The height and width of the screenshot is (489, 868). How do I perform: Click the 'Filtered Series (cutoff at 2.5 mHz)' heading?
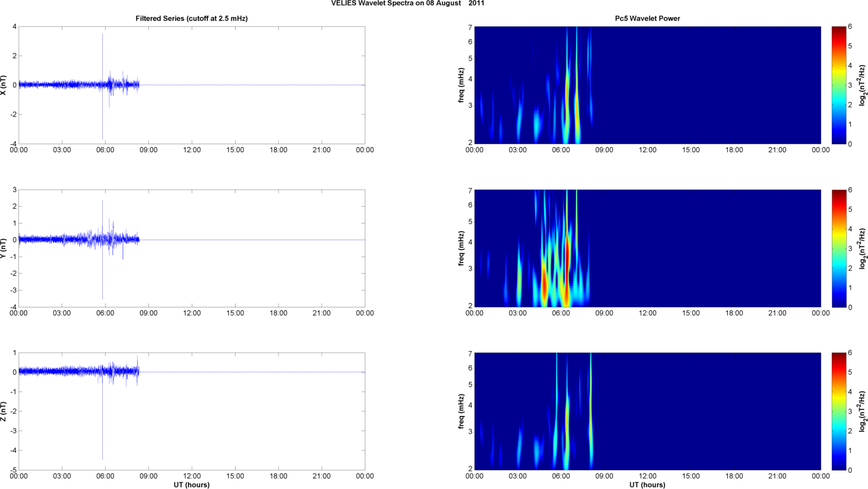(x=191, y=18)
